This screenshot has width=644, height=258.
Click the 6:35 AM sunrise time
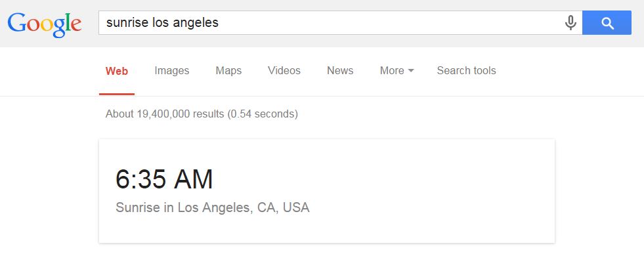[x=164, y=179]
